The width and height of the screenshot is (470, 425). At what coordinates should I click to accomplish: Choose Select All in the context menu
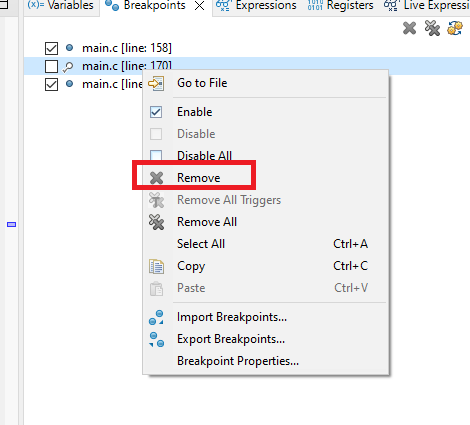[266, 244]
